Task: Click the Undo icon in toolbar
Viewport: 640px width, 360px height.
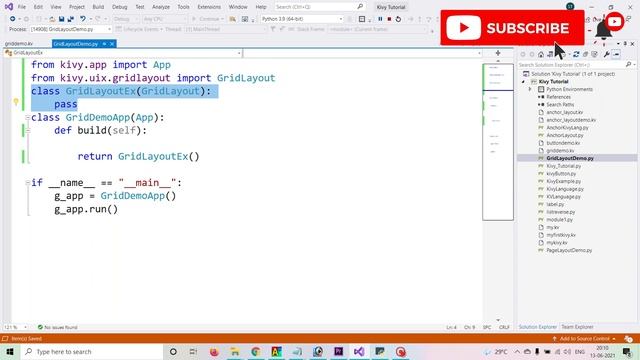Action: (x=83, y=19)
